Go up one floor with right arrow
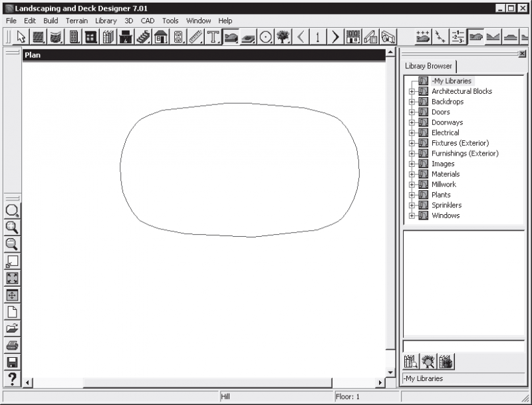The width and height of the screenshot is (532, 405). tap(335, 37)
